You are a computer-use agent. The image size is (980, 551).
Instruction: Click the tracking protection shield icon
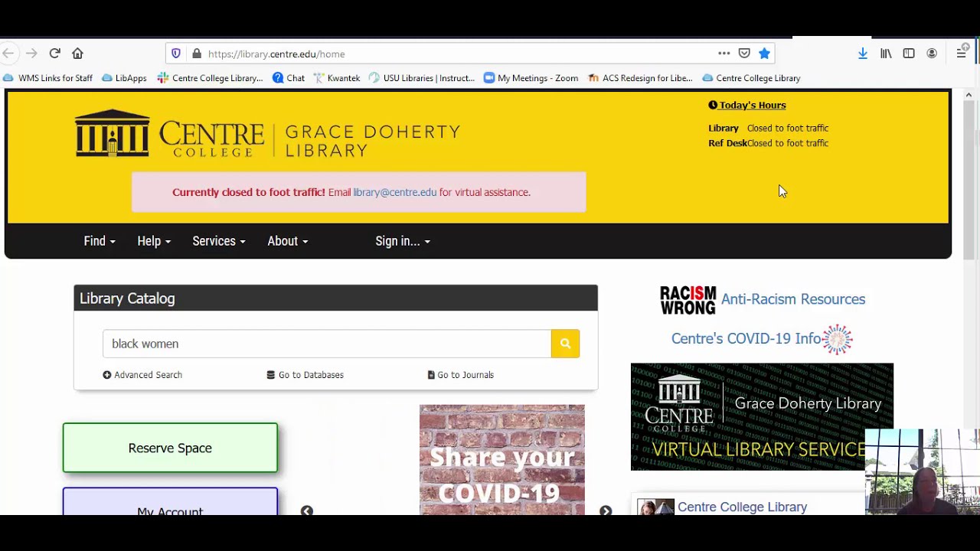[176, 54]
